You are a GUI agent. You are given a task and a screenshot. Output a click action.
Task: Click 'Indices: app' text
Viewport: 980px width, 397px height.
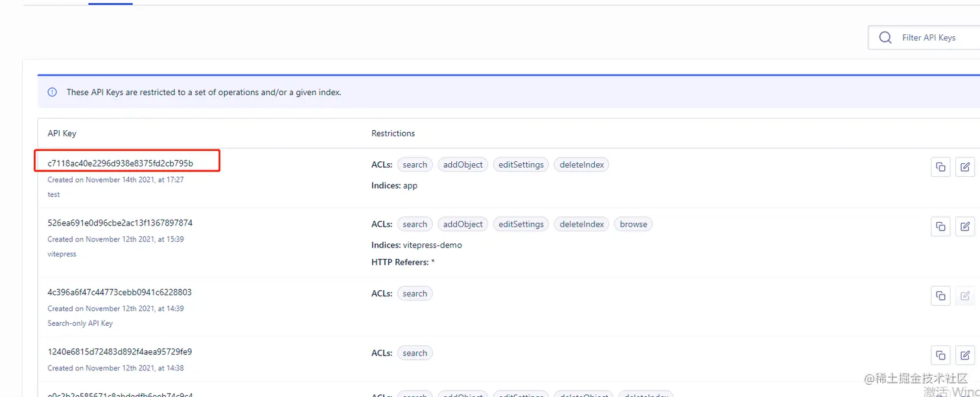(394, 186)
